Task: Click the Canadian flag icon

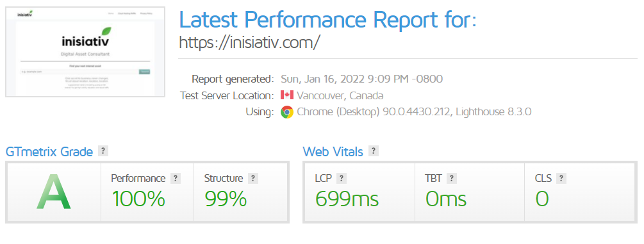Action: tap(286, 95)
